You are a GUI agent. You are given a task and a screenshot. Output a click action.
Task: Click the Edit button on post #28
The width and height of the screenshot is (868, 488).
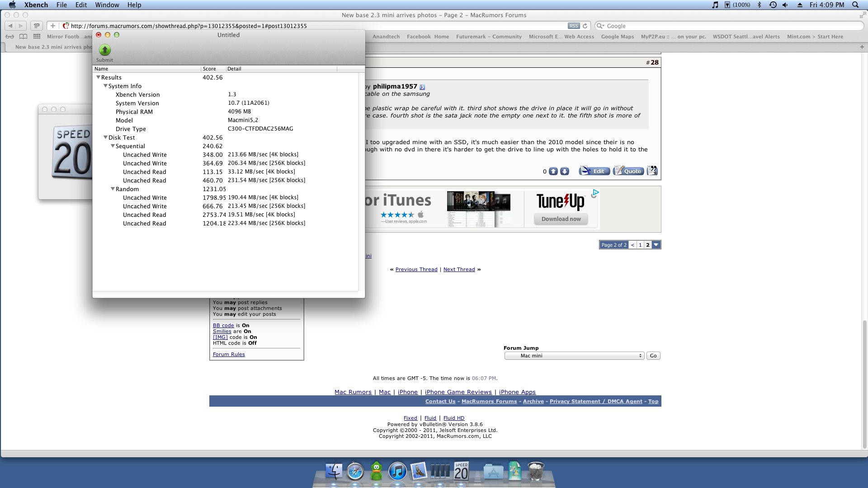(594, 171)
